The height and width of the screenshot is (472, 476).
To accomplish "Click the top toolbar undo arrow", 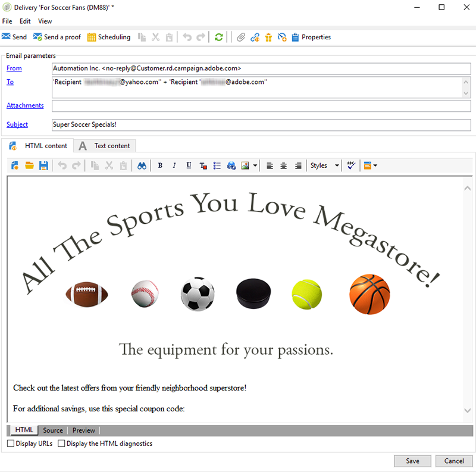I will (x=187, y=37).
